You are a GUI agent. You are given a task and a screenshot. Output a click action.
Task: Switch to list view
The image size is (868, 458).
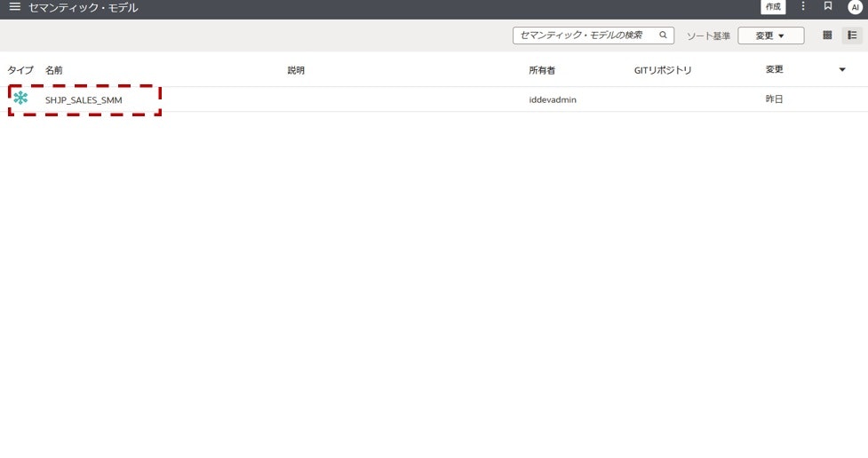pyautogui.click(x=852, y=35)
